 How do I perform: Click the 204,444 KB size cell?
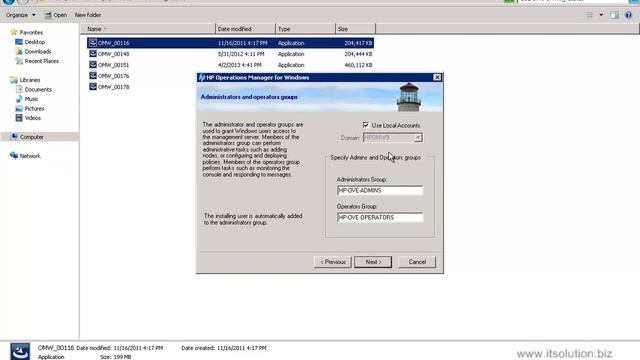(358, 54)
